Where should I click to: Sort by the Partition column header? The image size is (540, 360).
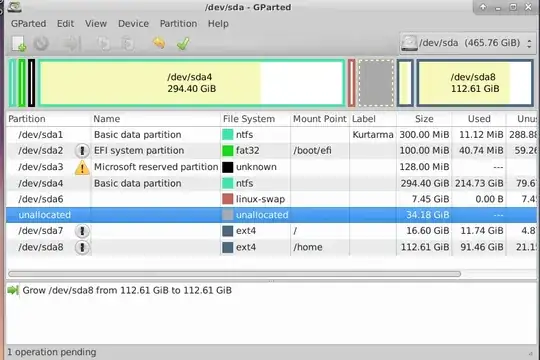point(48,119)
